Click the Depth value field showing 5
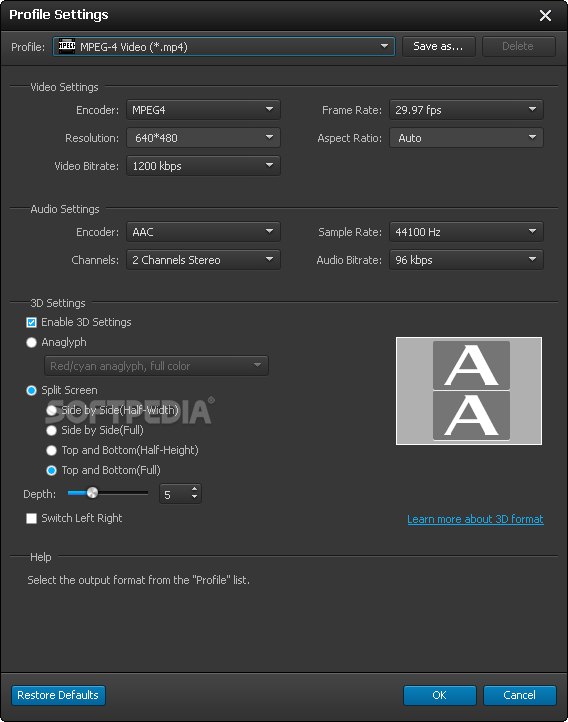The height and width of the screenshot is (722, 568). (x=174, y=494)
